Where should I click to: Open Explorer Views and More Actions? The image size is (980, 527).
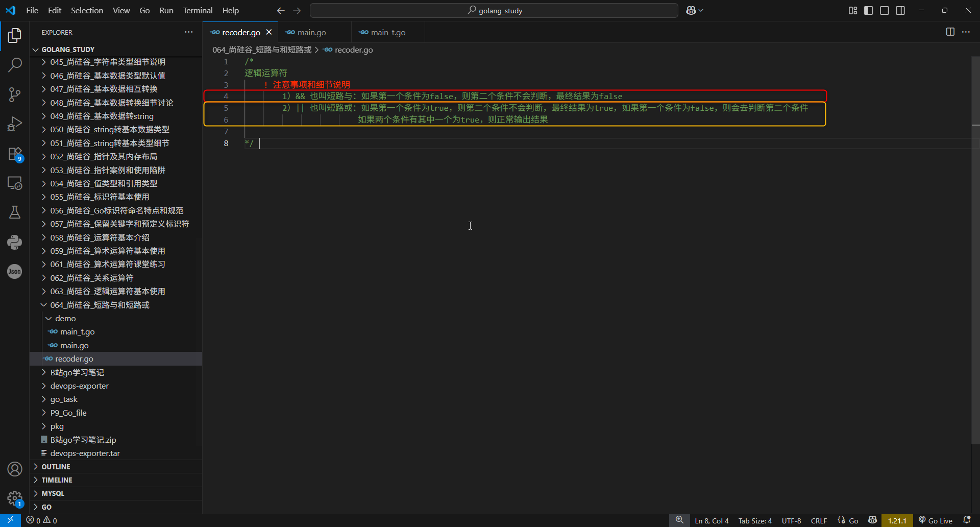click(x=189, y=32)
